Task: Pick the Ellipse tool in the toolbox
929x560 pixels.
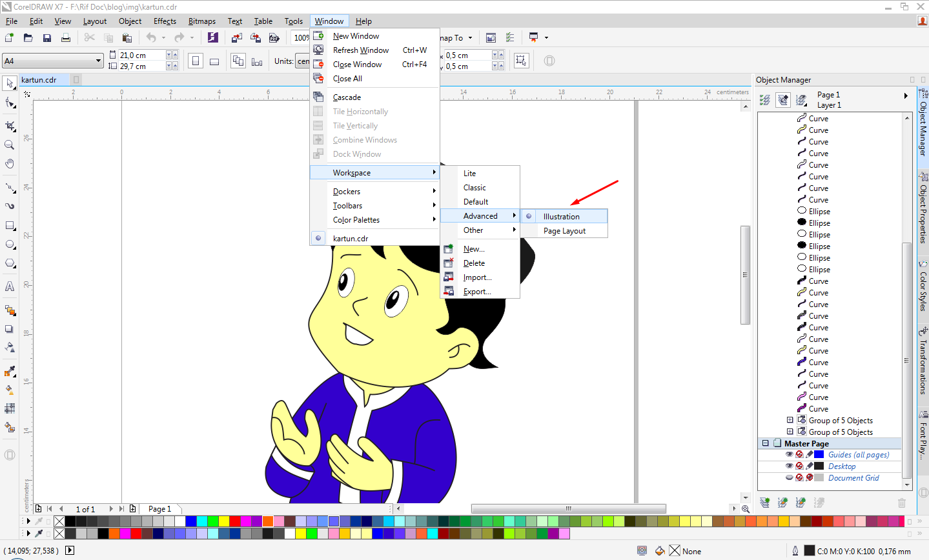Action: coord(9,244)
